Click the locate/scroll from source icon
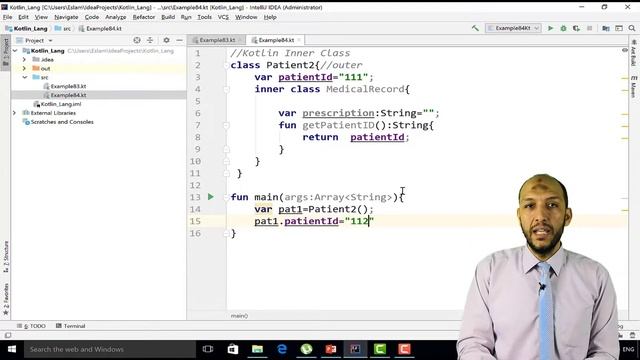 (x=137, y=40)
